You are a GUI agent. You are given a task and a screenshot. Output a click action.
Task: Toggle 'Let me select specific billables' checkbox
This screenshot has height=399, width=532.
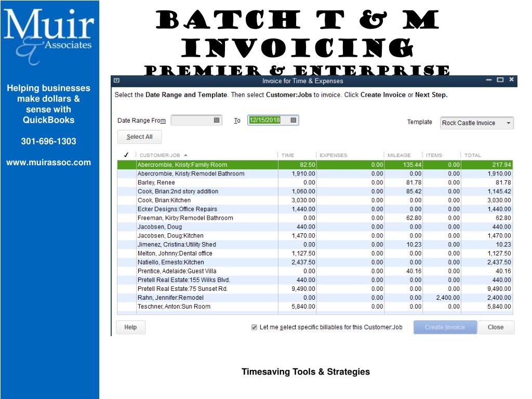254,327
